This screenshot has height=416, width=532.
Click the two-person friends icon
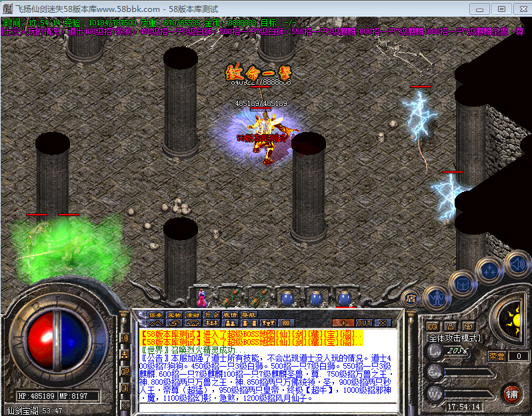[230, 323]
